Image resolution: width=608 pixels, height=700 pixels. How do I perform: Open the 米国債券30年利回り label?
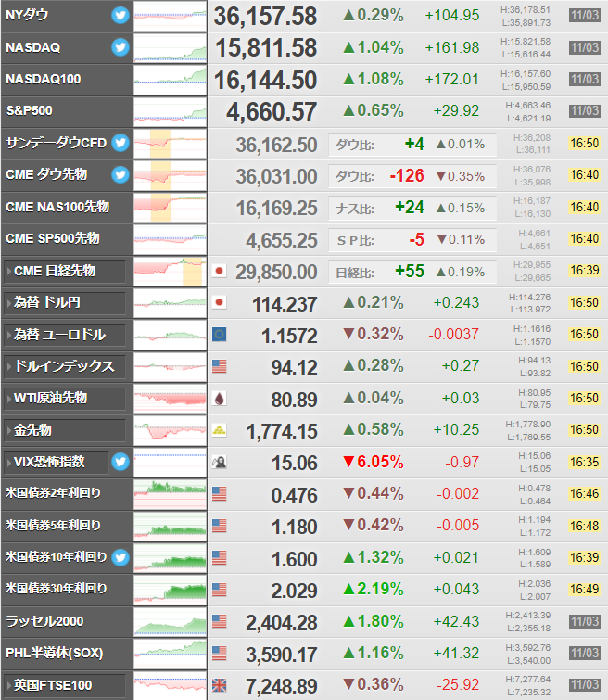(57, 589)
